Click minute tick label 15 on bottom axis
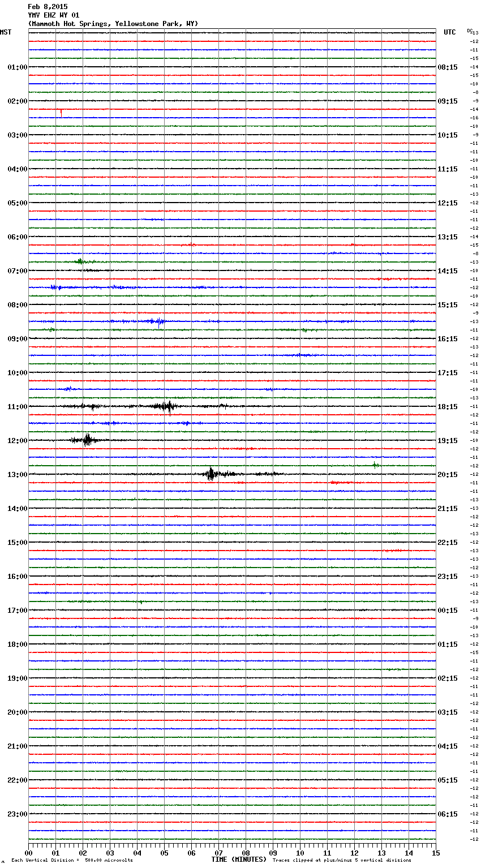 (x=436, y=853)
